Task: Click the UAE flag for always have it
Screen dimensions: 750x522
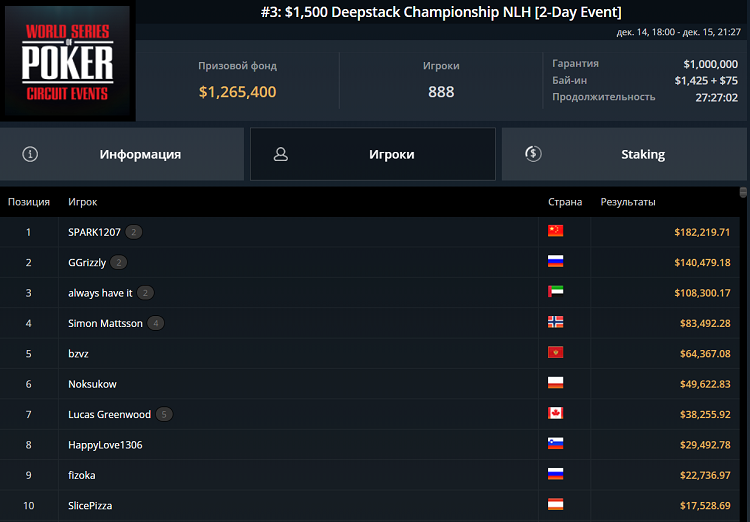Action: pos(556,292)
